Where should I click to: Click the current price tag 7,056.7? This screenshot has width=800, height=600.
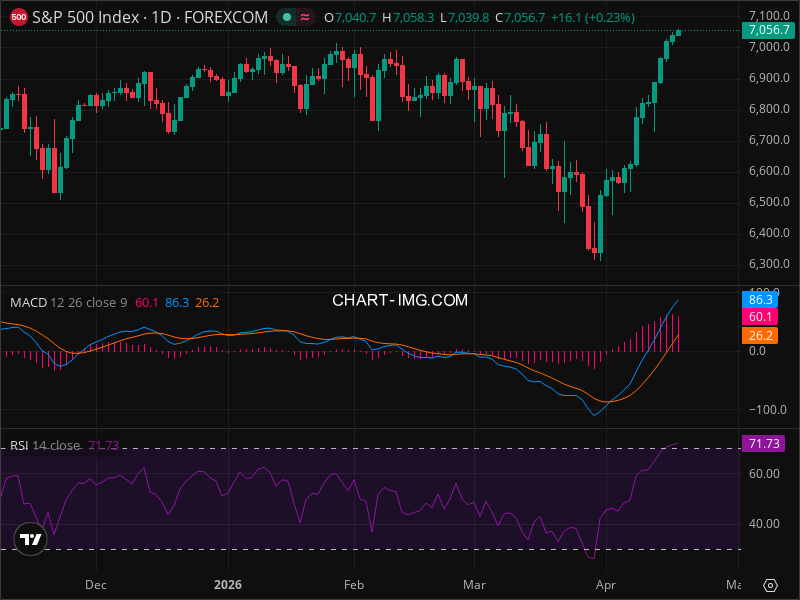(768, 30)
